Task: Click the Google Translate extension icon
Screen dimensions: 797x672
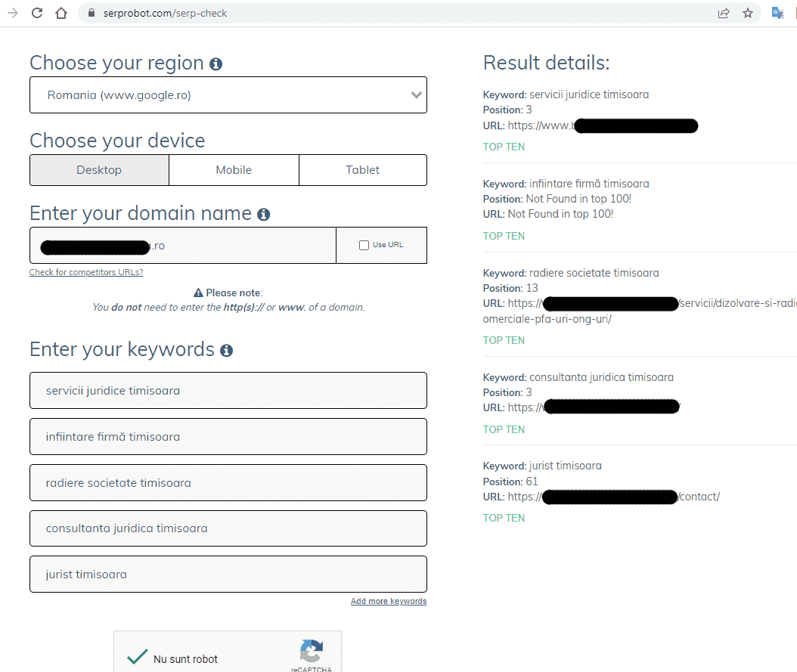Action: 777,13
